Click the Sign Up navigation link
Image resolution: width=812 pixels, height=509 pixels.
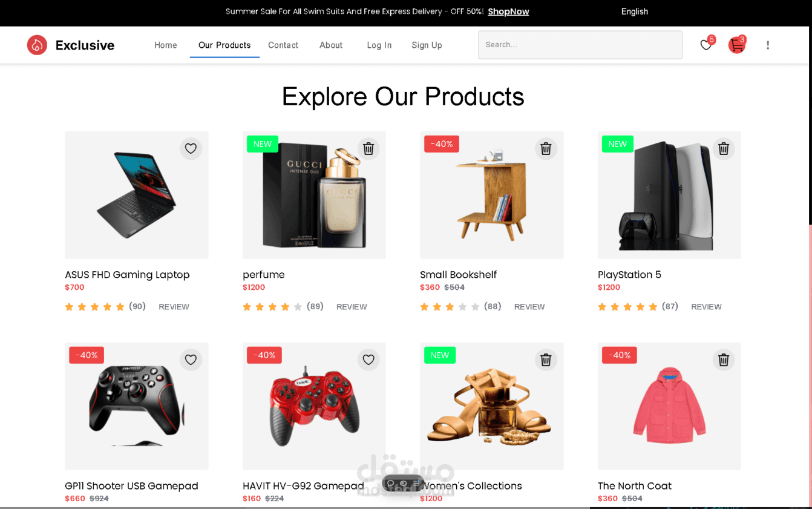pos(427,45)
